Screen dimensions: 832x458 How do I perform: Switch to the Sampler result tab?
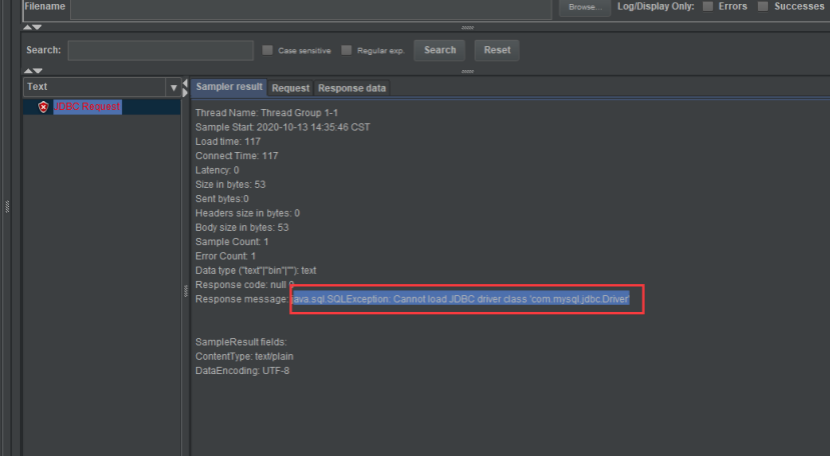coord(229,87)
